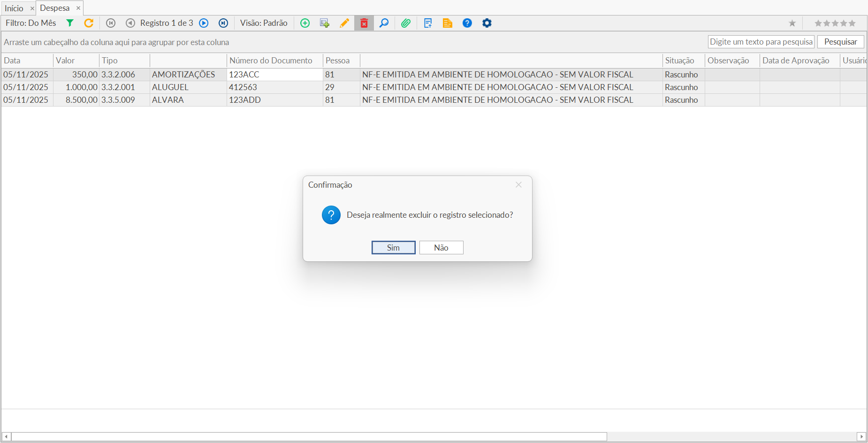Go to the next record arrow
Screen dimensions: 868x443
[204, 23]
